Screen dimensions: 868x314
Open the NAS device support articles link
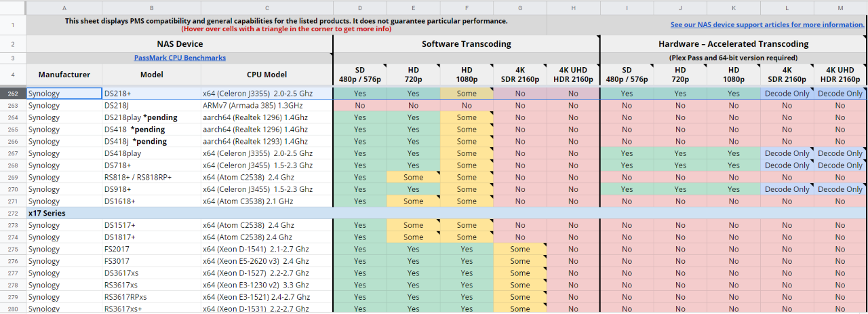click(767, 24)
